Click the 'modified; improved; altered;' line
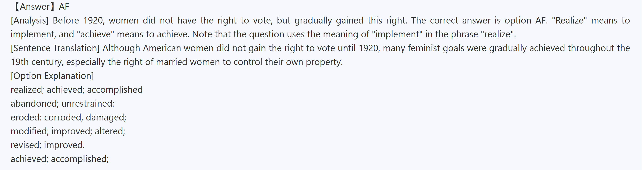644x170 pixels. point(68,131)
